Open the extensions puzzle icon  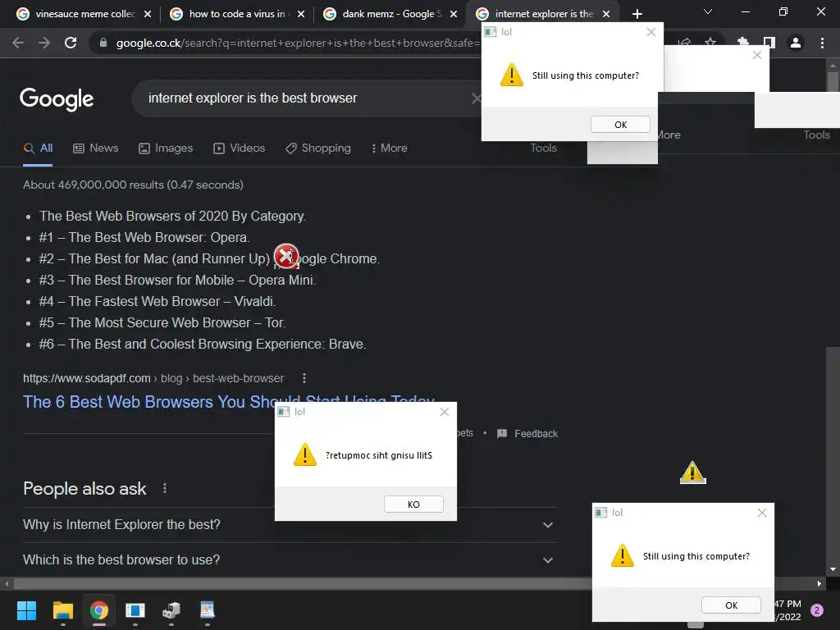[742, 42]
